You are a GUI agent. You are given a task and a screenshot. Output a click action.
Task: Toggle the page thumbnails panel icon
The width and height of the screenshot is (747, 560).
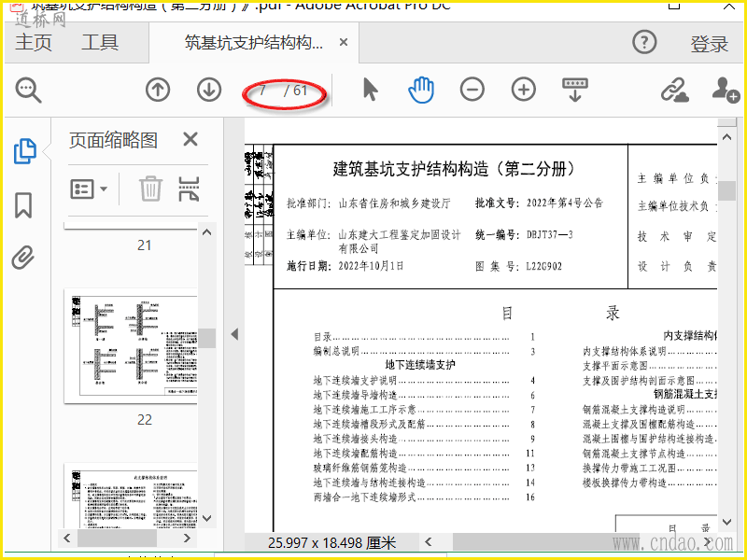pos(24,151)
